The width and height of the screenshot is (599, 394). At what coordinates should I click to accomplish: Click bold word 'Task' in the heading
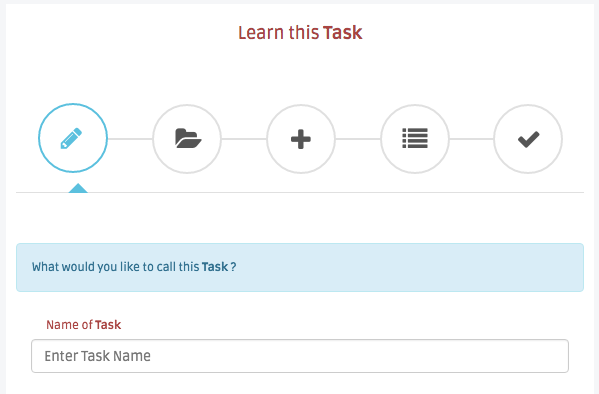pyautogui.click(x=343, y=32)
